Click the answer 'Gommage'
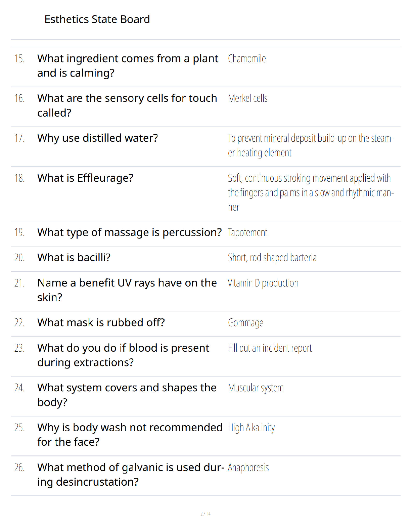 click(x=245, y=323)
